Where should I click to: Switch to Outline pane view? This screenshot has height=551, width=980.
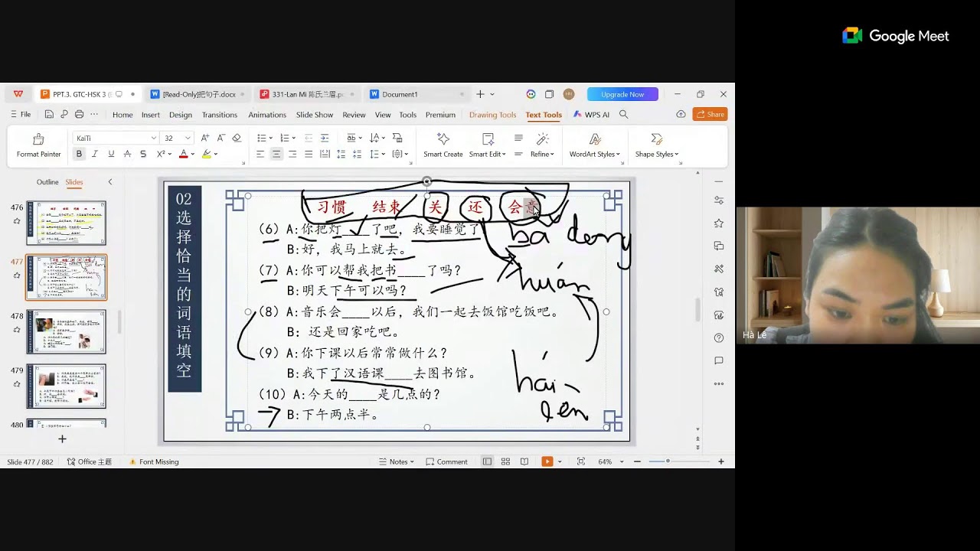47,182
